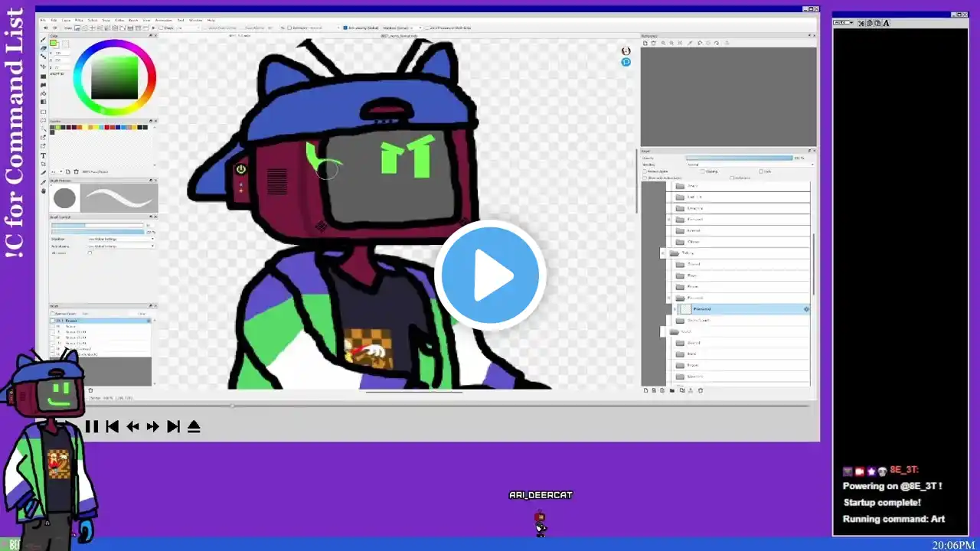Image resolution: width=980 pixels, height=551 pixels.
Task: Delete the selected palette color
Action: point(76,171)
